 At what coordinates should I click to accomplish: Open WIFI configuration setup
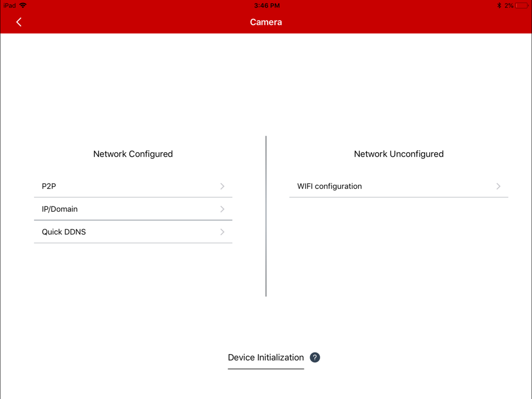tap(398, 186)
